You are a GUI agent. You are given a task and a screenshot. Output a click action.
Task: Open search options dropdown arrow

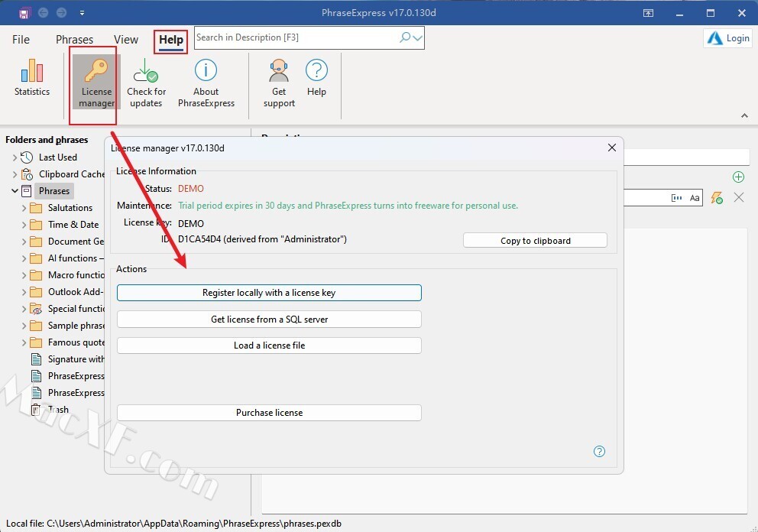(x=418, y=37)
